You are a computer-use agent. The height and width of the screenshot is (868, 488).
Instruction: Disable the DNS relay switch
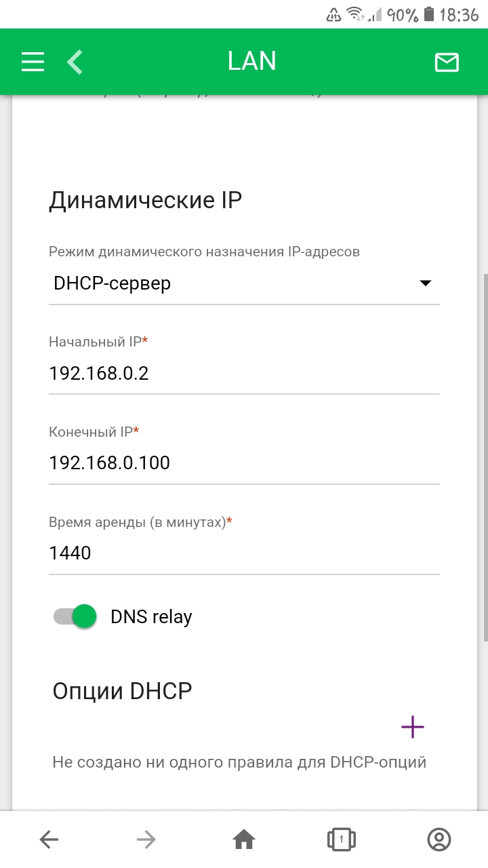coord(75,617)
